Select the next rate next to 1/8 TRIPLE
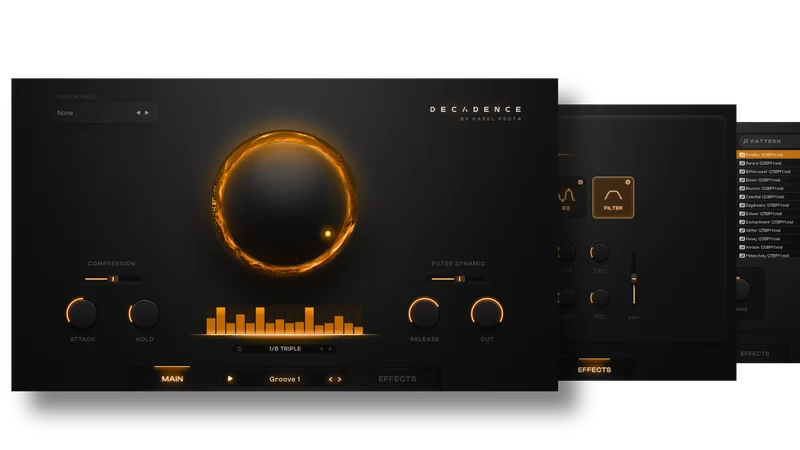This screenshot has width=800, height=450. pyautogui.click(x=330, y=349)
